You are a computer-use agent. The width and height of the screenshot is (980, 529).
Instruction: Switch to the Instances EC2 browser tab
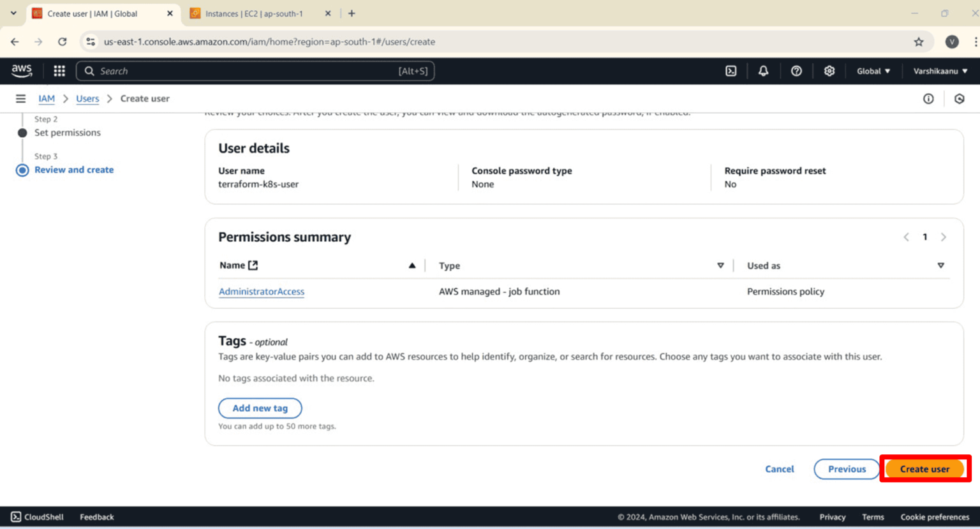coord(255,13)
